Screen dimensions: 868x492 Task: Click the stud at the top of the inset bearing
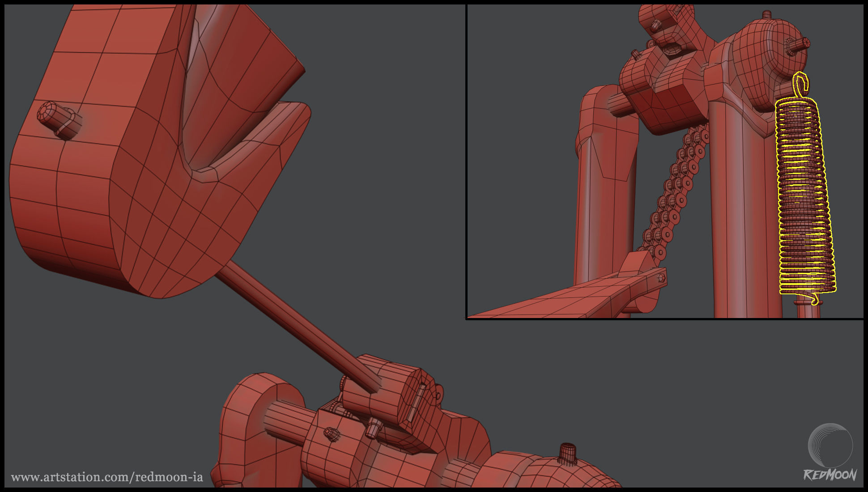pos(767,14)
